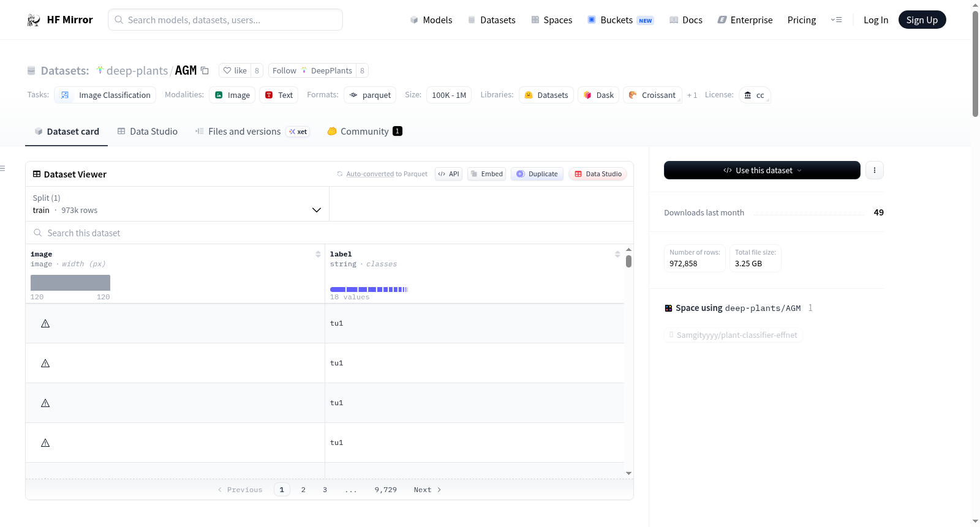
Task: Follow the DeepPlants organization
Action: [312, 70]
